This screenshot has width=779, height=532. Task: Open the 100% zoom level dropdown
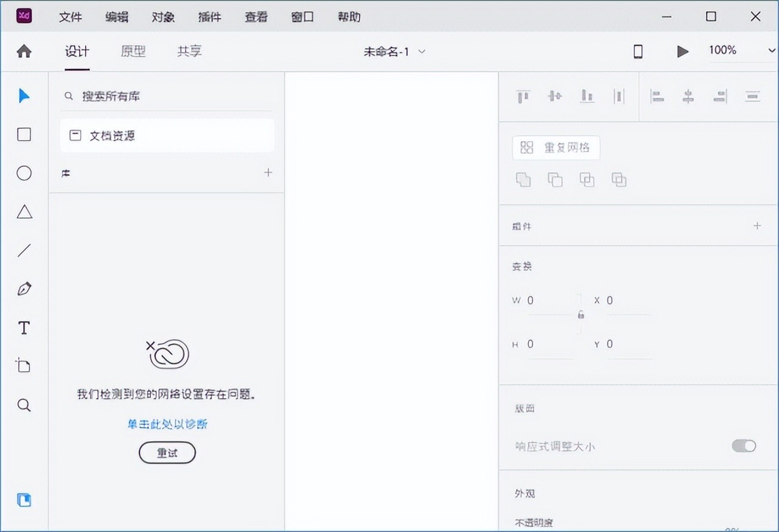point(770,51)
